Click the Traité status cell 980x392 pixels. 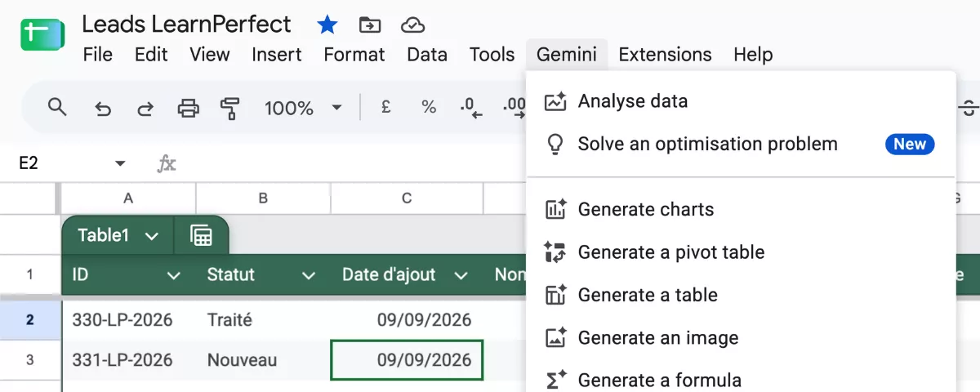264,319
